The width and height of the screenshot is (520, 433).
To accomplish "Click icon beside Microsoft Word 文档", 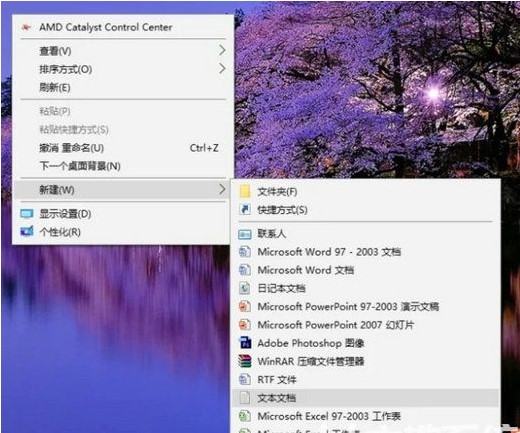I will [245, 270].
